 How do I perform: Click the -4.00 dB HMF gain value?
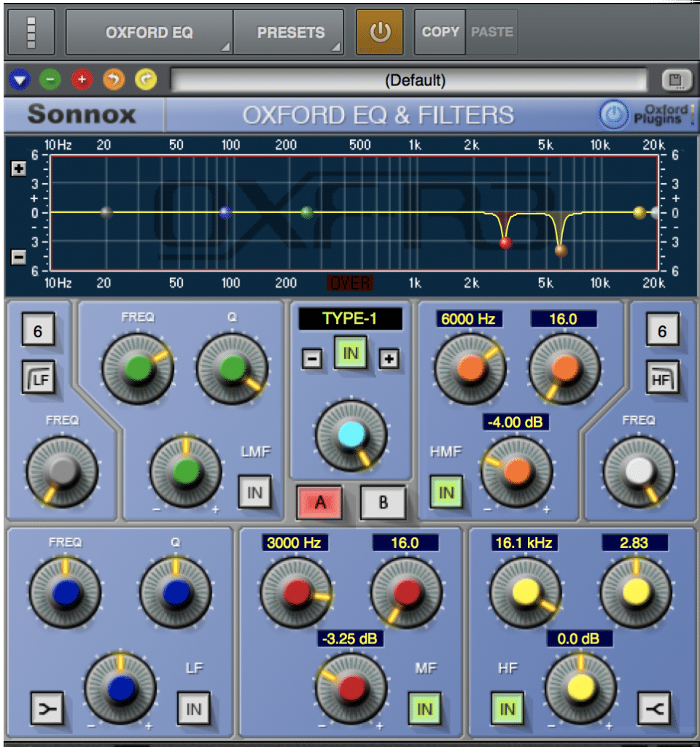(516, 422)
